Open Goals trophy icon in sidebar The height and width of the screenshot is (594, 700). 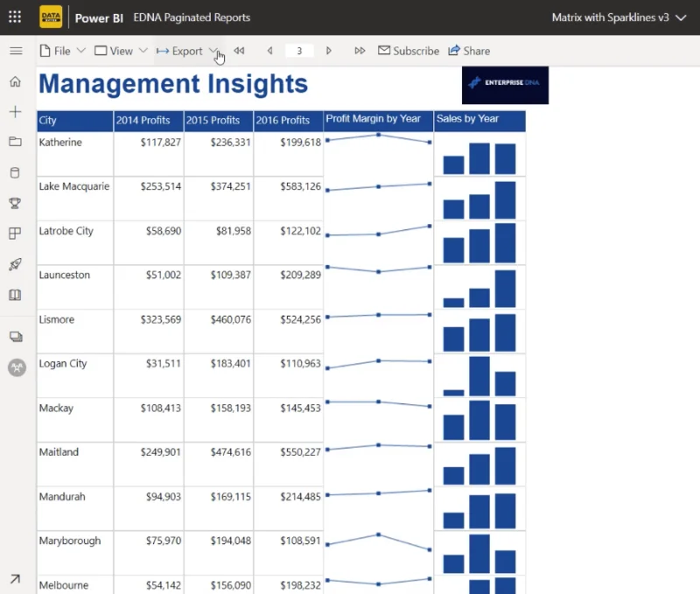pos(15,203)
